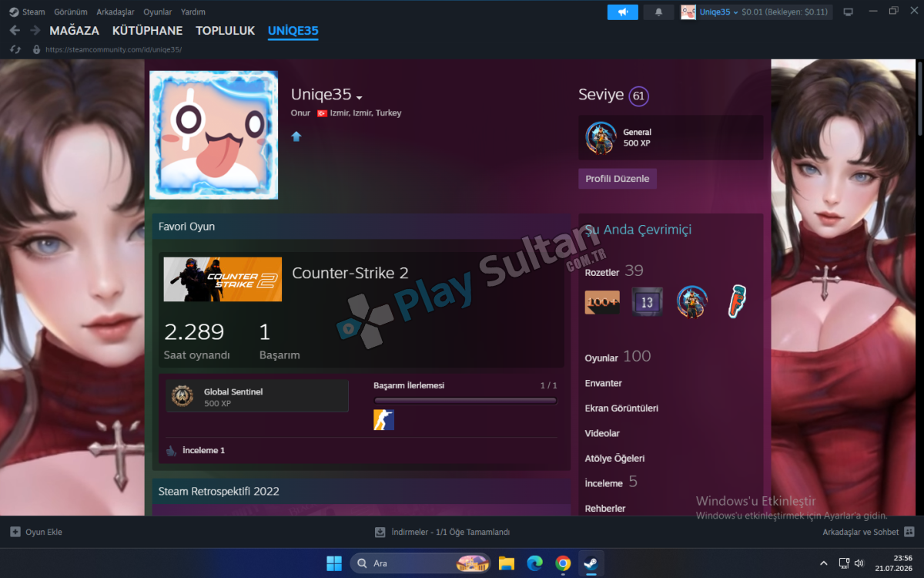This screenshot has width=924, height=578.
Task: Click the page reload icon
Action: pos(15,49)
